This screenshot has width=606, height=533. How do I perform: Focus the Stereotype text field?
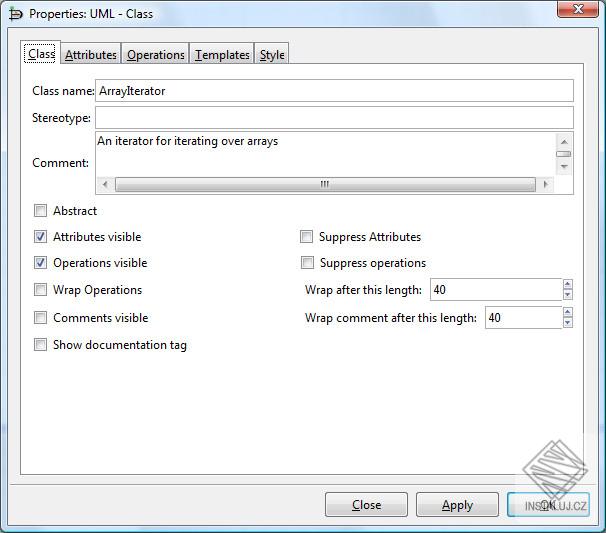click(334, 117)
